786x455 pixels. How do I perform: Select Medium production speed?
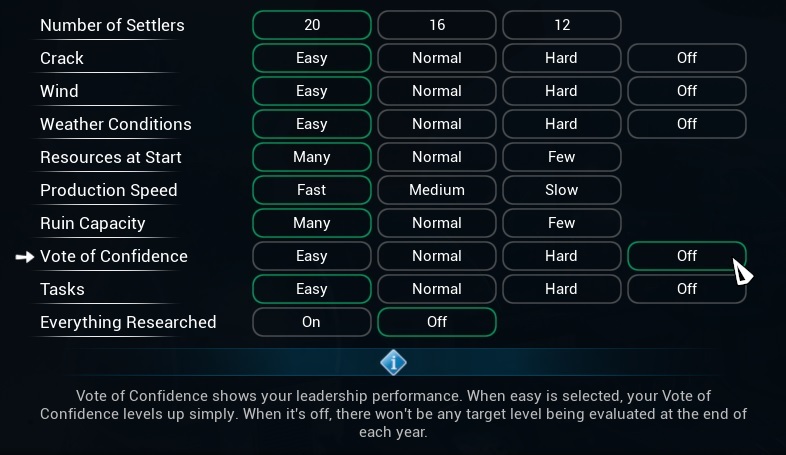437,190
